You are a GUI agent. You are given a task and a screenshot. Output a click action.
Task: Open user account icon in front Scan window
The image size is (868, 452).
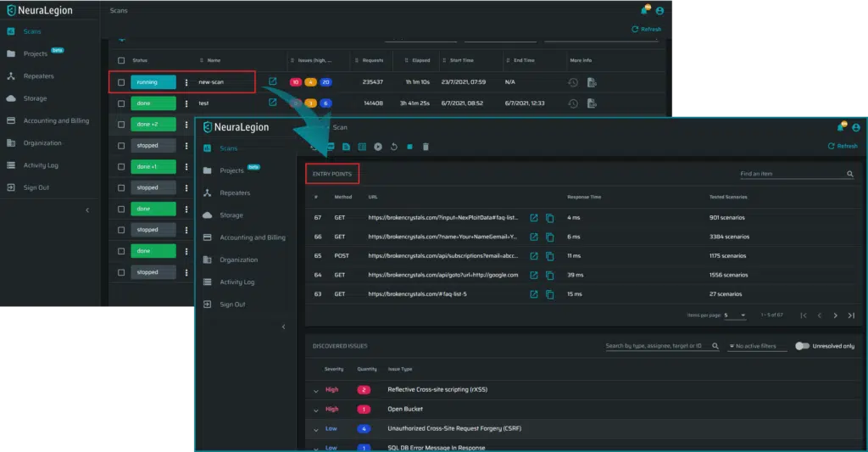tap(856, 127)
